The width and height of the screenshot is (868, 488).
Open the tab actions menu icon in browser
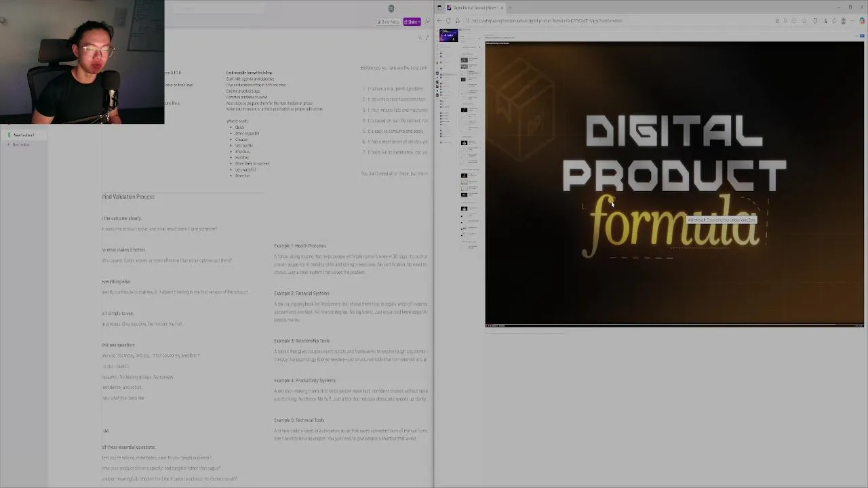point(439,7)
